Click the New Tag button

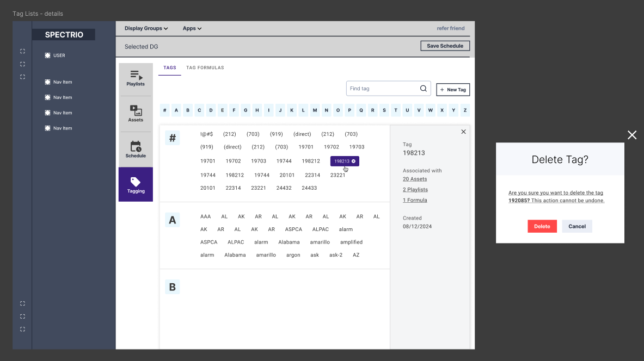tap(453, 90)
